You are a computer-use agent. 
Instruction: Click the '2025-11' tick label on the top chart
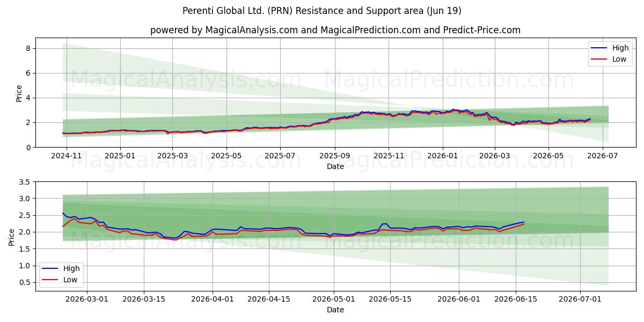(x=389, y=156)
